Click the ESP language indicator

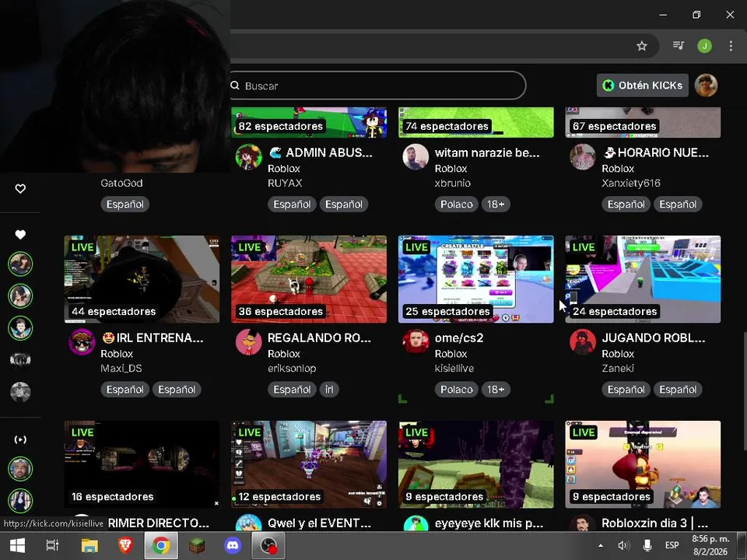672,546
